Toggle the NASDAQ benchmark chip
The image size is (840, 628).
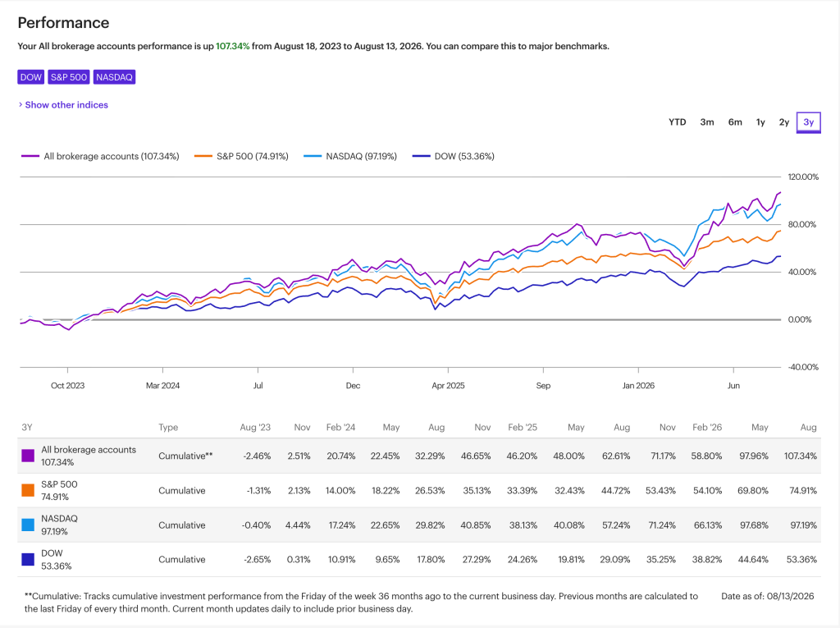(x=114, y=77)
